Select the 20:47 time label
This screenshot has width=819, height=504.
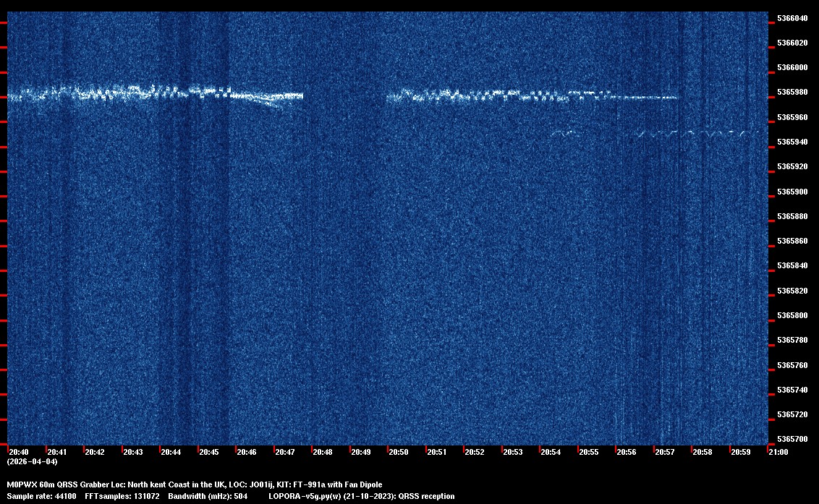point(284,452)
